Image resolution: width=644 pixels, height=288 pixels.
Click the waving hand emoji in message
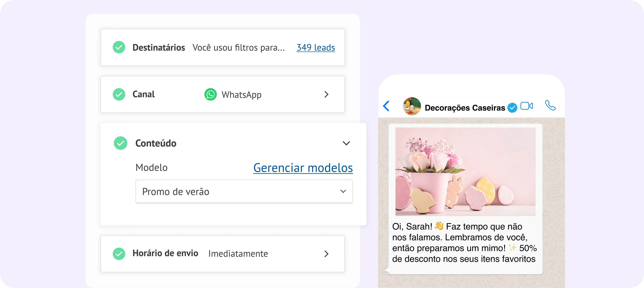[x=439, y=226]
